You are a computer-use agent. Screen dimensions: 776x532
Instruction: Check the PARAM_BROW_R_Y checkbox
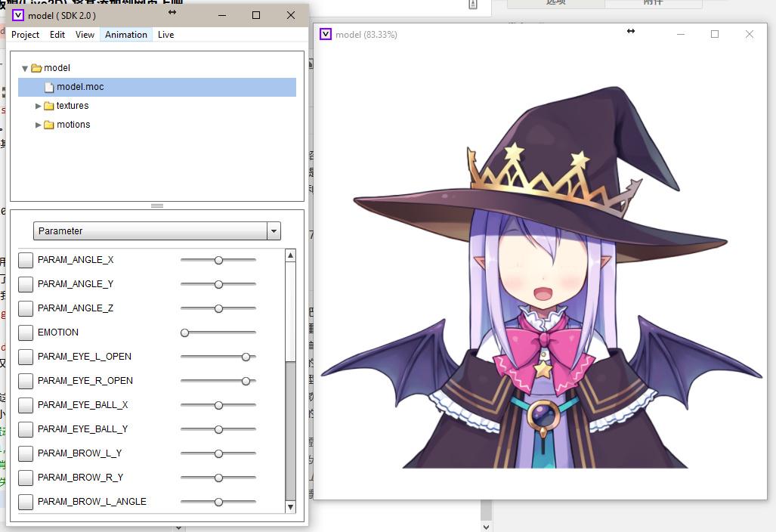coord(26,478)
